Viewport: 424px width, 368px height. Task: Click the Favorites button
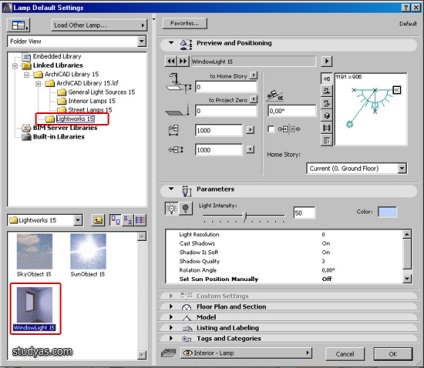(x=184, y=23)
